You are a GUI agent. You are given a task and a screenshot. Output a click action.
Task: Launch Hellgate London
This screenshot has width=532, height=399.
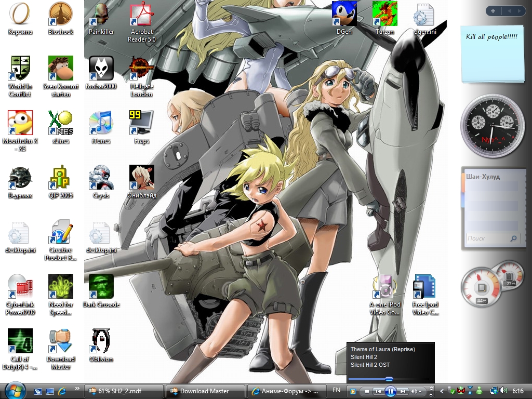[x=141, y=77]
